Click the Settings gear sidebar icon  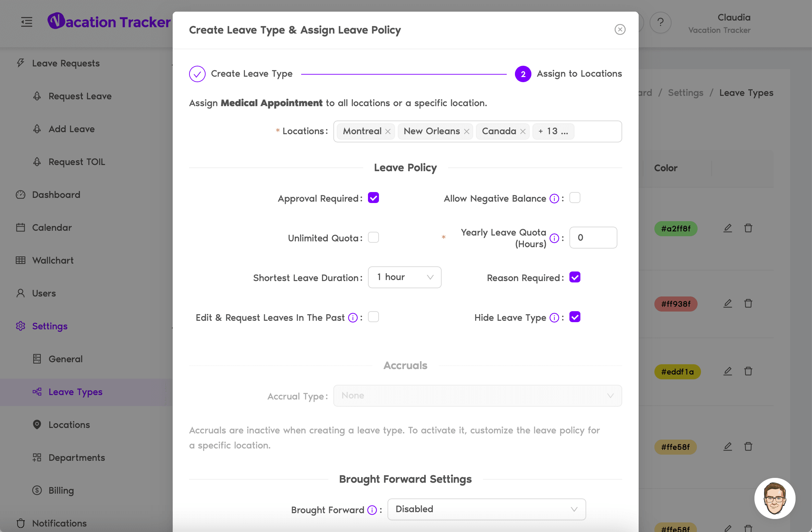21,325
